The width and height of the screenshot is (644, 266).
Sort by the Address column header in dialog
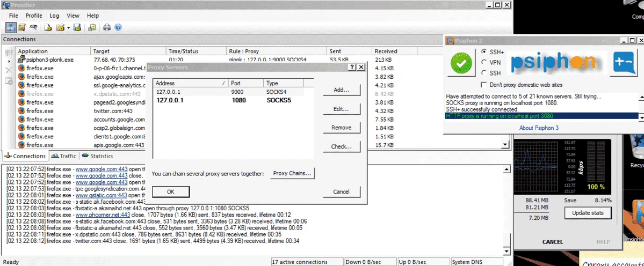tap(191, 83)
